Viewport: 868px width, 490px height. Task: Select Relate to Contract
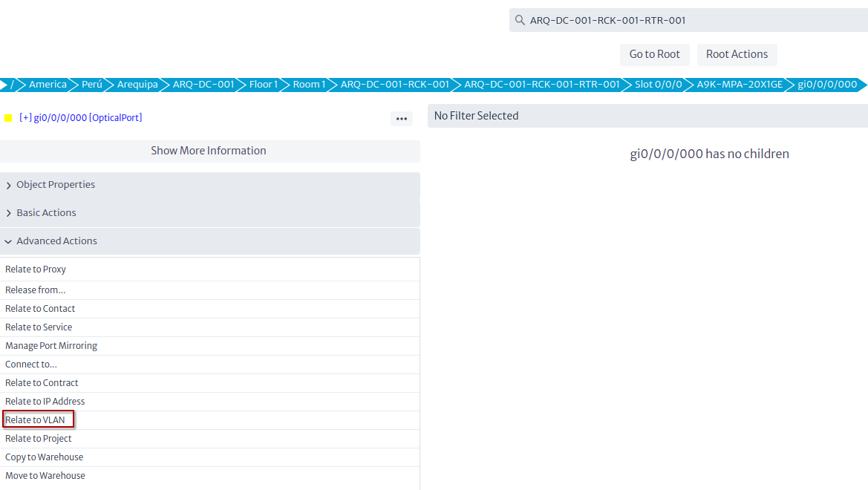point(210,383)
